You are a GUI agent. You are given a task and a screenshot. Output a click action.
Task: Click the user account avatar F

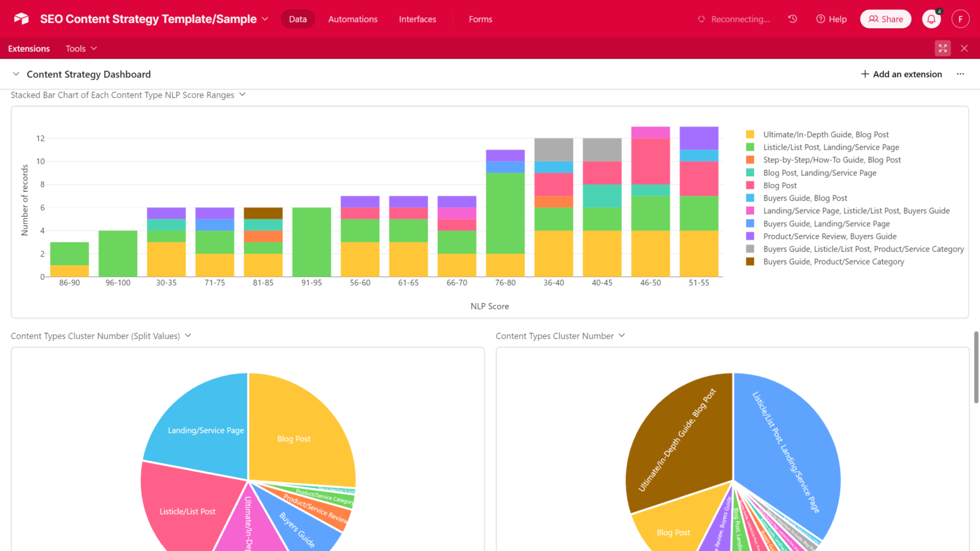(960, 19)
